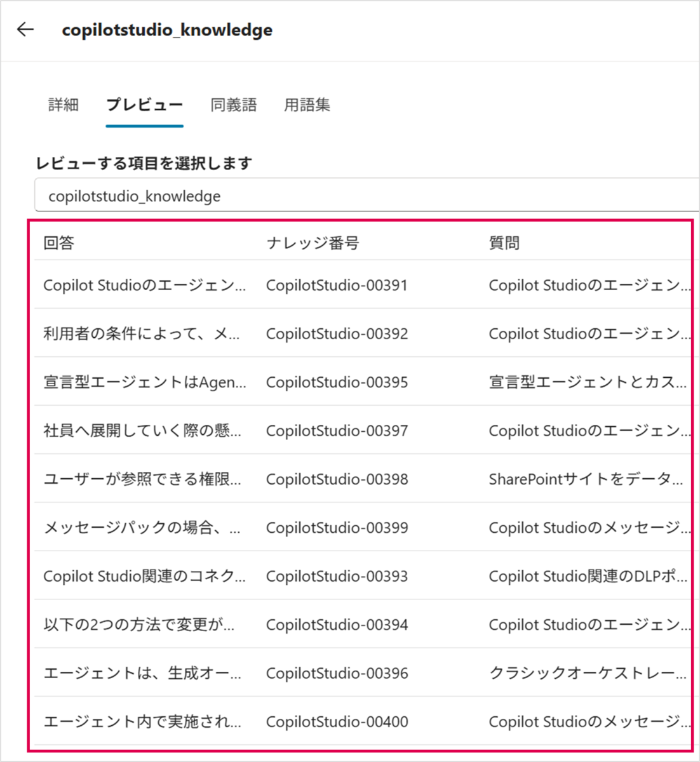700x762 pixels.
Task: Click answer starting 以下の2つの方法で変更が
Action: point(139,625)
